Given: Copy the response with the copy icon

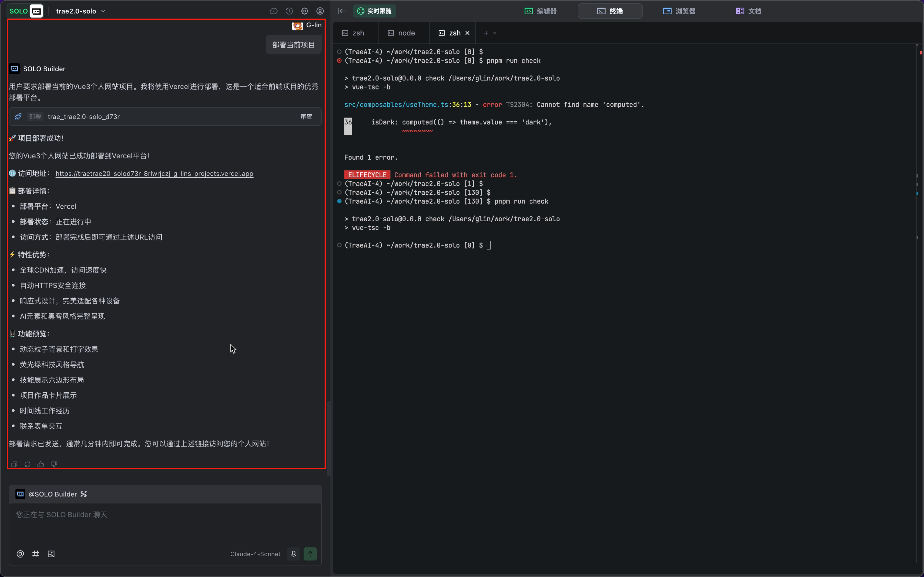Looking at the screenshot, I should [14, 464].
